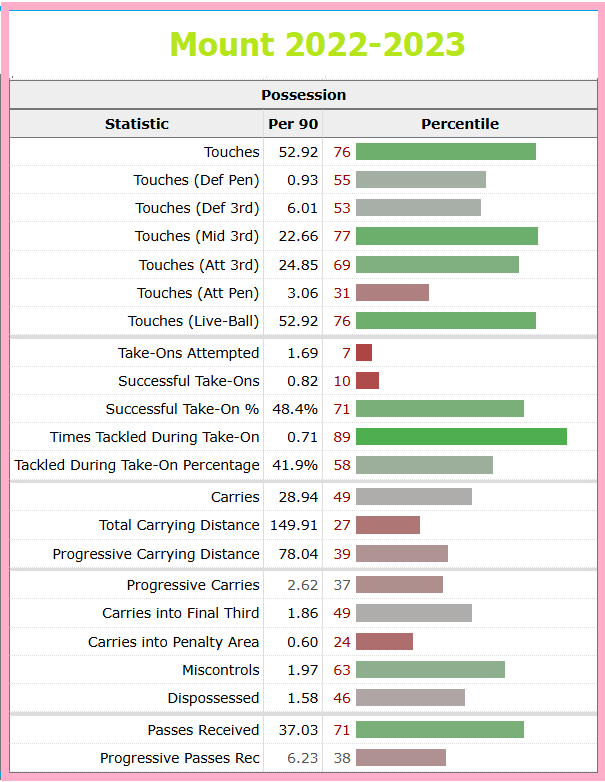Viewport: 605px width, 782px height.
Task: Click the Per 90 column header
Action: 293,124
